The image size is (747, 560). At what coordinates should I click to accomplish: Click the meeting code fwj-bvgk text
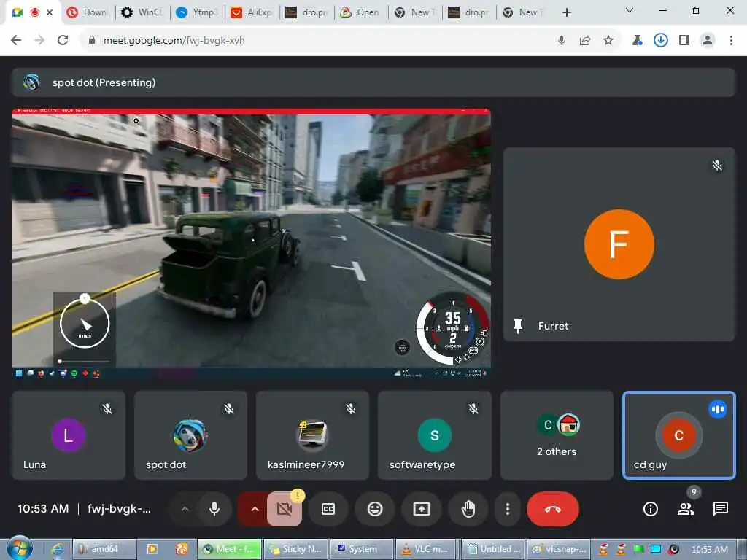(x=119, y=508)
